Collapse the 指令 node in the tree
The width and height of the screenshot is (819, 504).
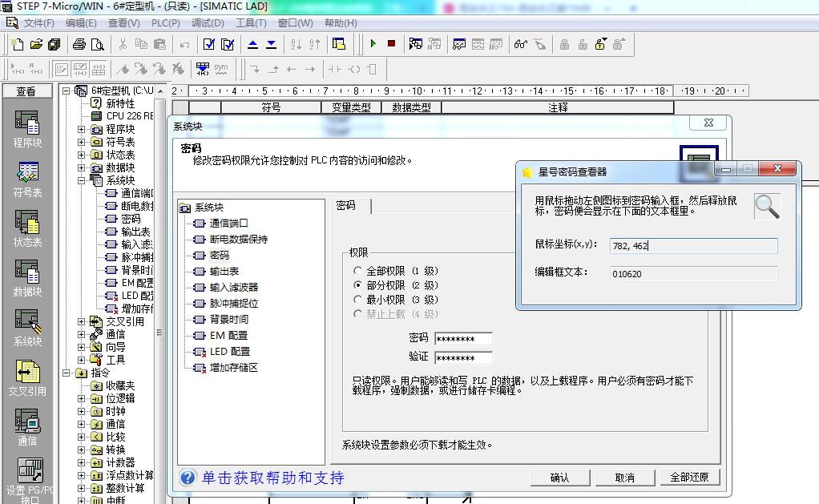point(67,373)
